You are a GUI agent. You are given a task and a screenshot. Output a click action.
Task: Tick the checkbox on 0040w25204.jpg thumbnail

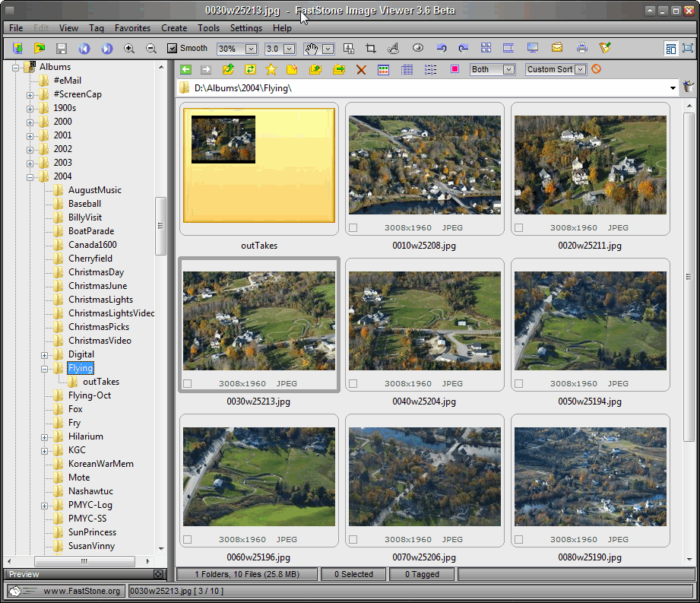353,384
